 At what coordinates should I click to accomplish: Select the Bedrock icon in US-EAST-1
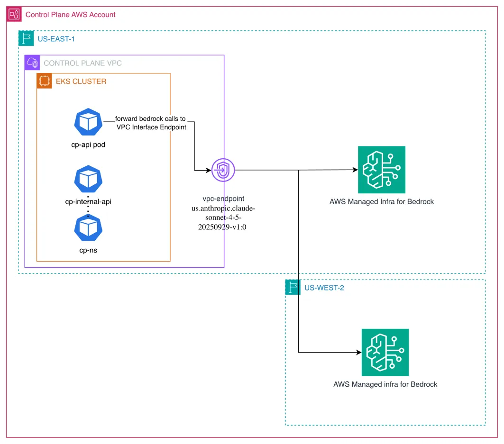pyautogui.click(x=382, y=170)
